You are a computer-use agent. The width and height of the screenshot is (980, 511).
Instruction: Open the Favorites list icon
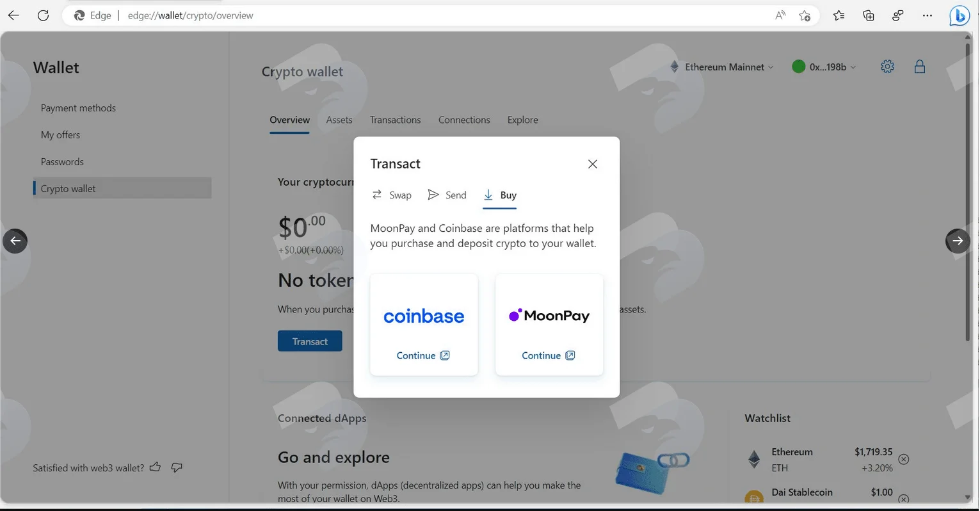pos(839,15)
